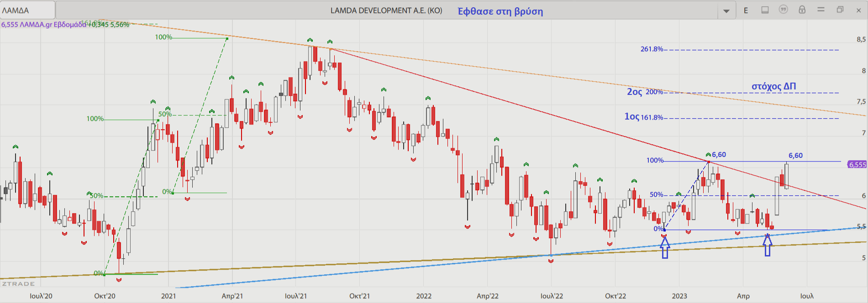This screenshot has width=868, height=303.
Task: Toggle the chart lock icon
Action: (802, 10)
